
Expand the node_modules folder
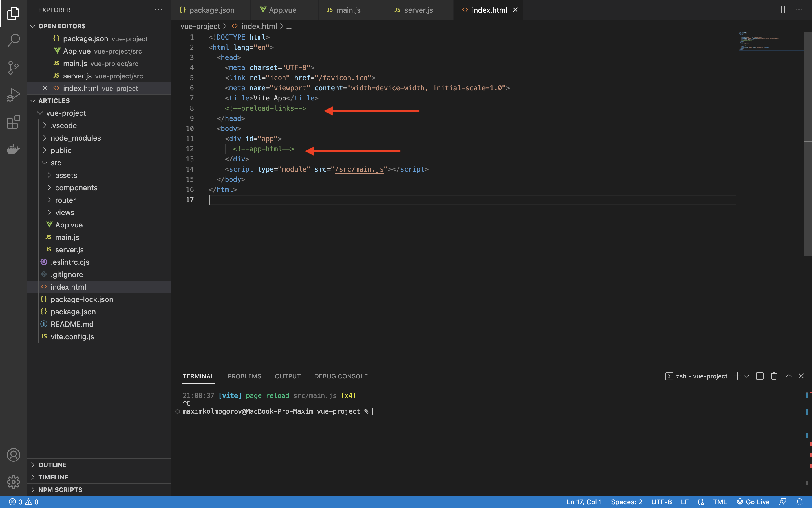(99, 138)
